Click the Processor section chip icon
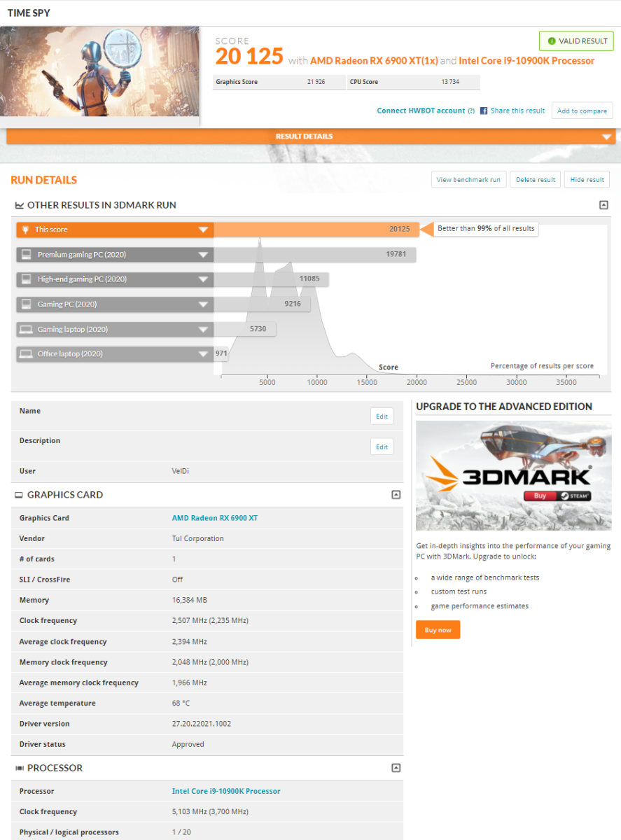The image size is (621, 840). (19, 768)
